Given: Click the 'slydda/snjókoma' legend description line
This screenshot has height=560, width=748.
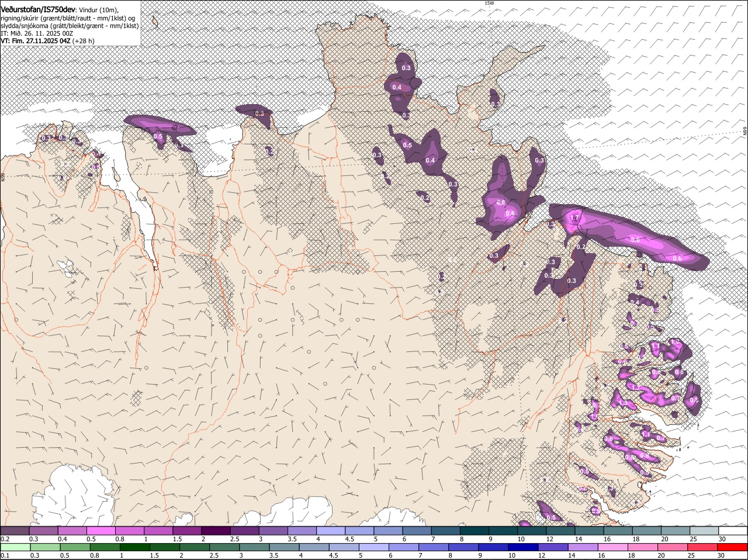Looking at the screenshot, I should (70, 25).
